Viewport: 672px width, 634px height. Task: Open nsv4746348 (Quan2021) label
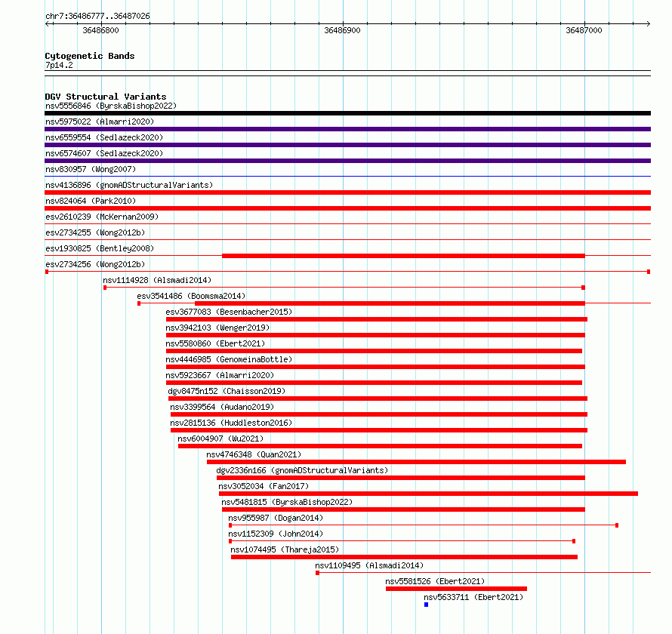[254, 454]
